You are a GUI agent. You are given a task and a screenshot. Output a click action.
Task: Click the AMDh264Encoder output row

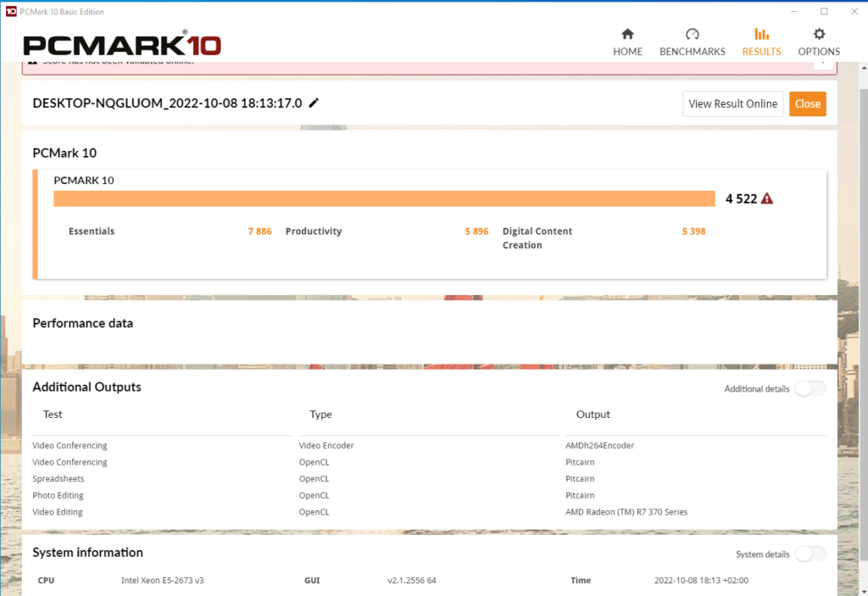tap(599, 446)
